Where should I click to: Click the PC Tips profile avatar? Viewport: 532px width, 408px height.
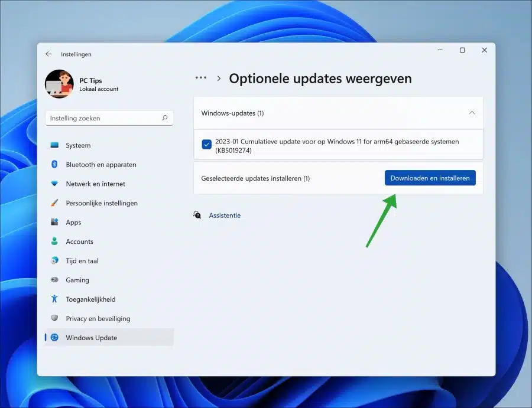pos(59,84)
